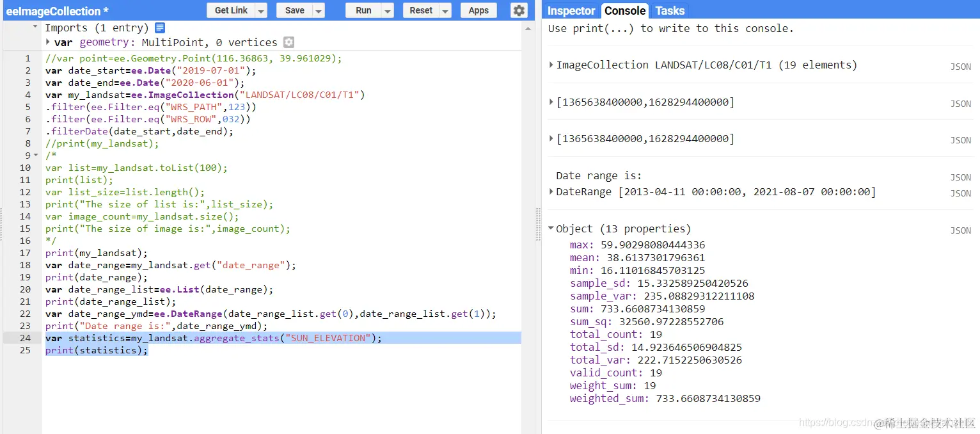This screenshot has height=434, width=980.
Task: Expand the DateRange console entry
Action: (551, 191)
